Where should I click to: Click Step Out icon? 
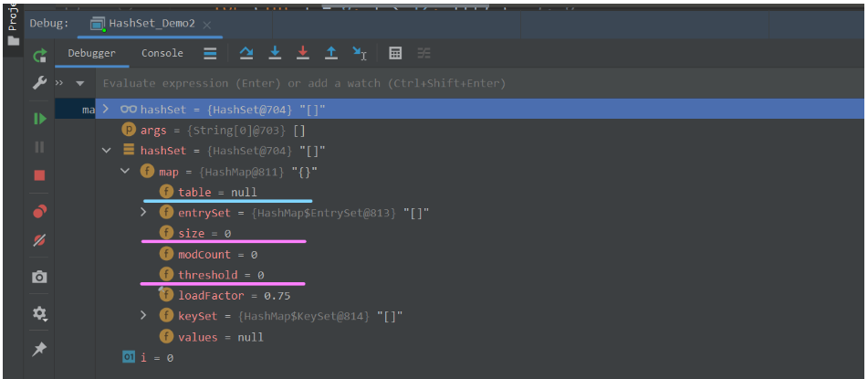[331, 53]
